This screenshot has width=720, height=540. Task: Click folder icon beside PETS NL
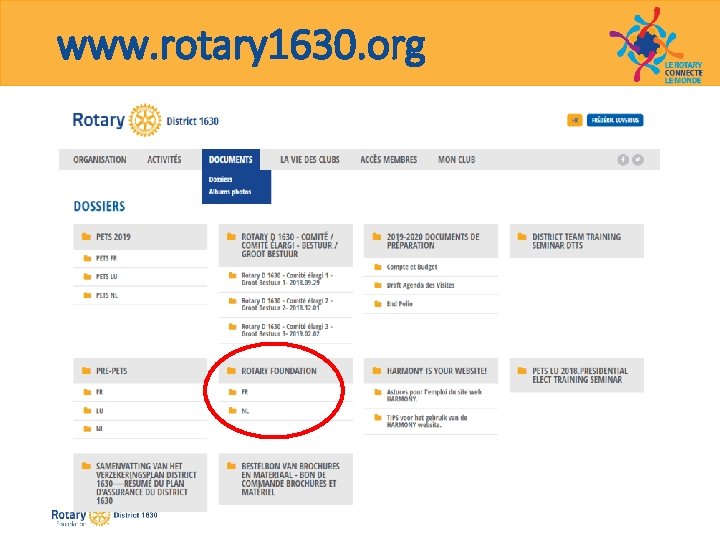click(87, 295)
